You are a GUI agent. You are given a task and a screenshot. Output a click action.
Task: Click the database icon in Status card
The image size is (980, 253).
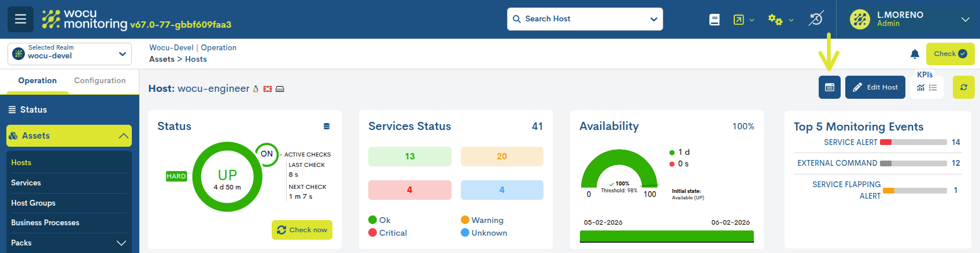click(327, 127)
